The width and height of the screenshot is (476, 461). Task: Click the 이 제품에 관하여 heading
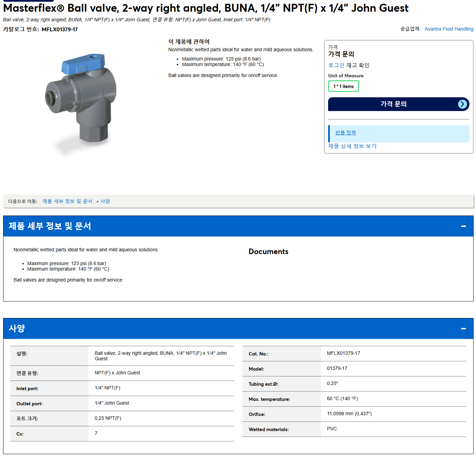click(x=189, y=42)
